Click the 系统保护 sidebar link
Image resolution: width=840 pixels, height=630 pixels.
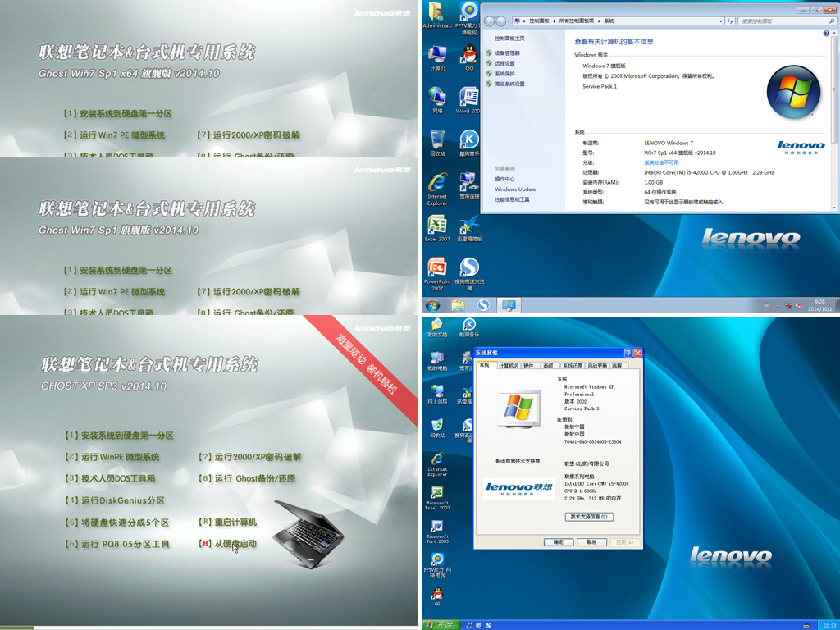coord(504,73)
